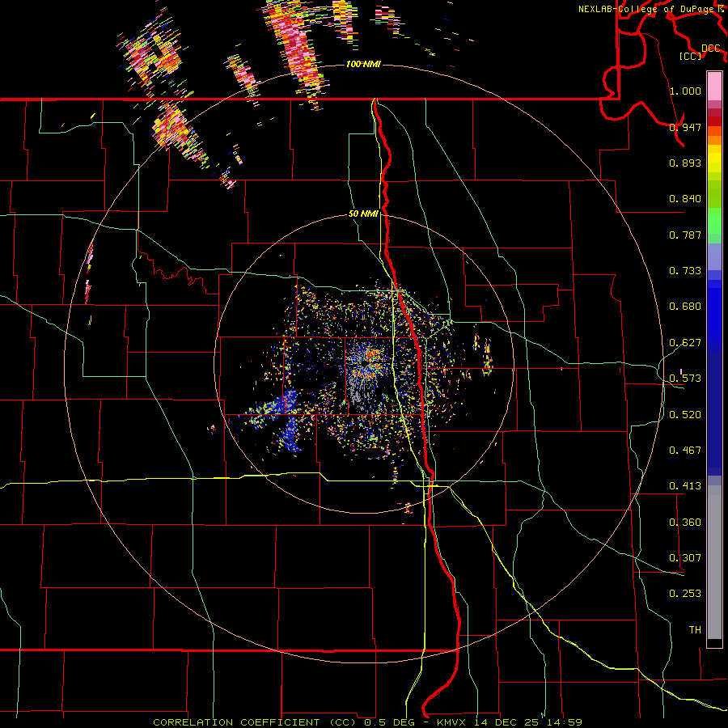Pick the bright green segment of the color scale
This screenshot has width=728, height=728.
pos(714,221)
